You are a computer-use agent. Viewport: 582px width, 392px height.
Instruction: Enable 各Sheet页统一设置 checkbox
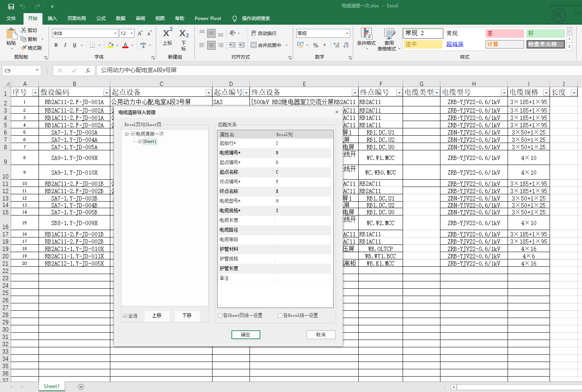pyautogui.click(x=220, y=315)
